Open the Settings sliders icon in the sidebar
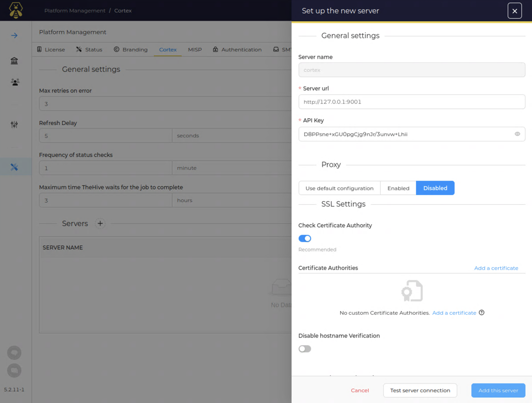The image size is (532, 403). (14, 124)
